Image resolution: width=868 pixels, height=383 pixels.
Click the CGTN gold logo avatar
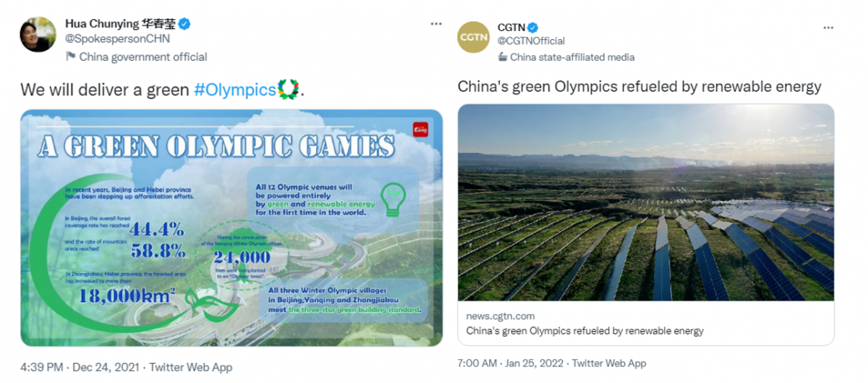click(475, 37)
